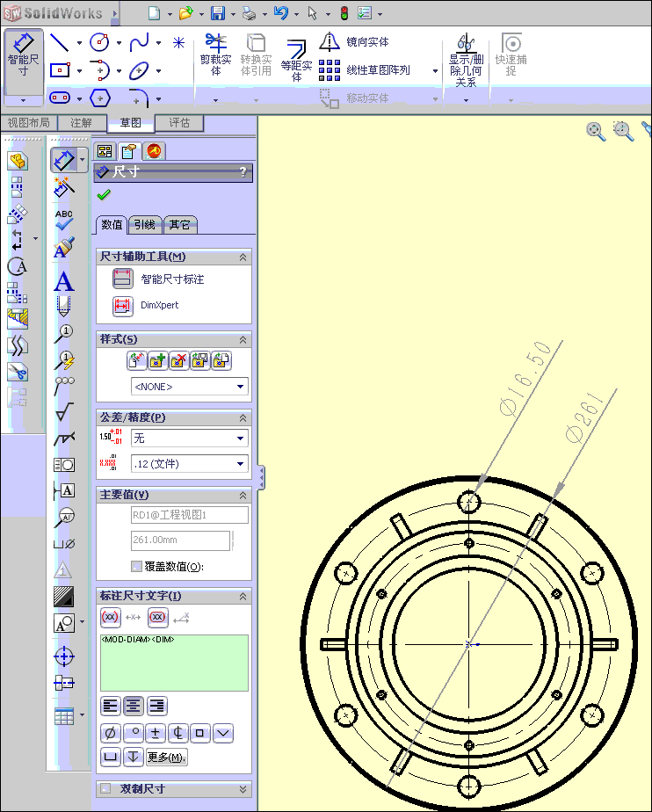The image size is (652, 812).
Task: Click the Zoom to Fit magnifier icon
Action: (596, 130)
